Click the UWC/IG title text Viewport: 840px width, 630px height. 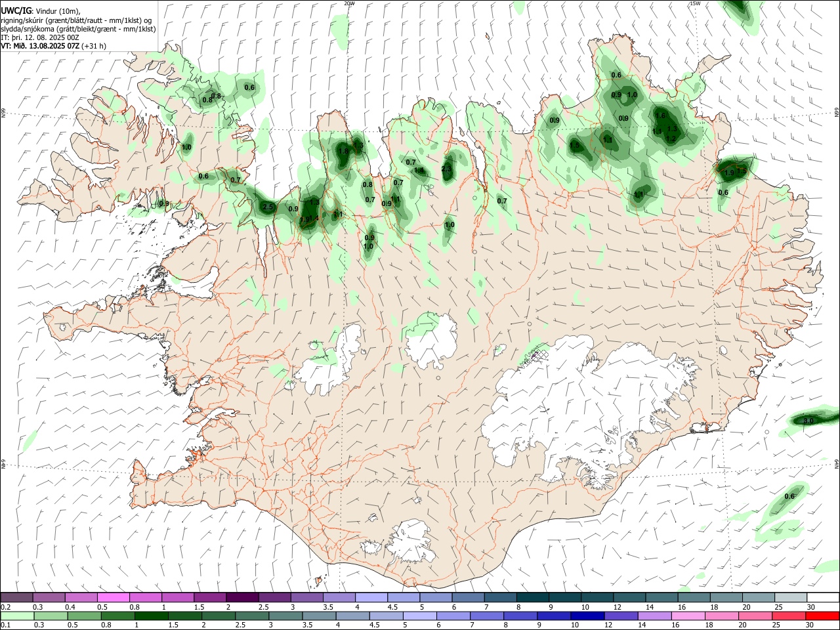point(16,11)
